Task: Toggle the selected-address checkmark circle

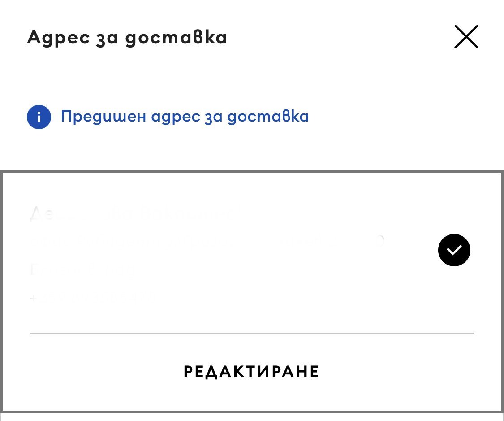Action: click(x=454, y=250)
